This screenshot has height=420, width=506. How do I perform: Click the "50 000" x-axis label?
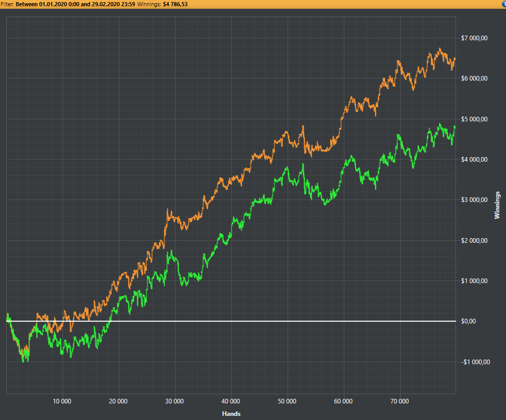tap(287, 401)
